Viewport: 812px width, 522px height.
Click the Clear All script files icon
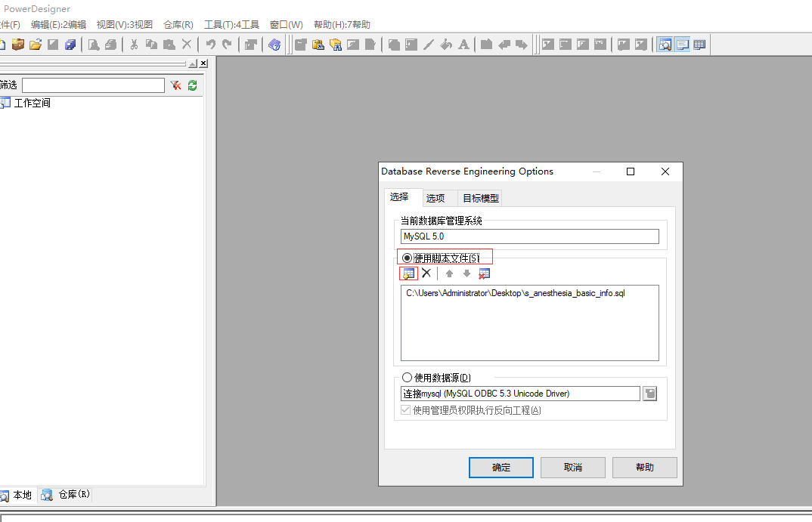(x=485, y=273)
